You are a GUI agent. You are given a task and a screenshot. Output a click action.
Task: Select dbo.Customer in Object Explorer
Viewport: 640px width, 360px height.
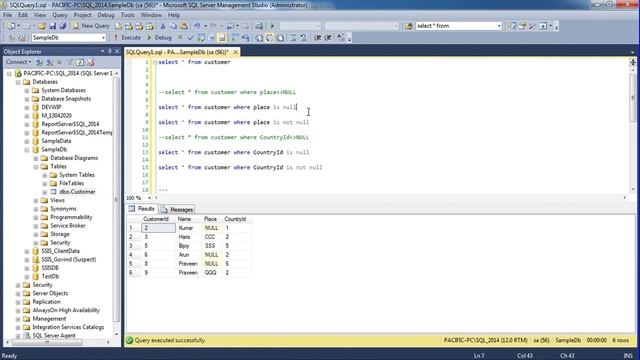coord(77,192)
